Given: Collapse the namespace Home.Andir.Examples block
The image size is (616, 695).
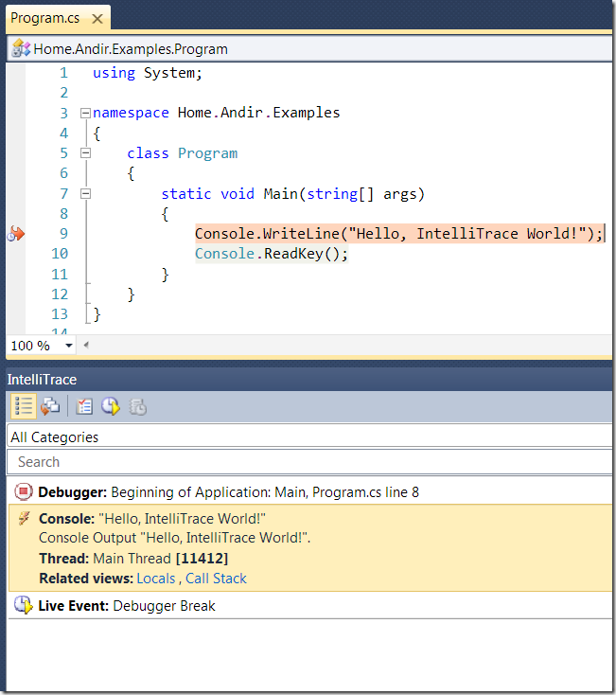Looking at the screenshot, I should coord(85,113).
